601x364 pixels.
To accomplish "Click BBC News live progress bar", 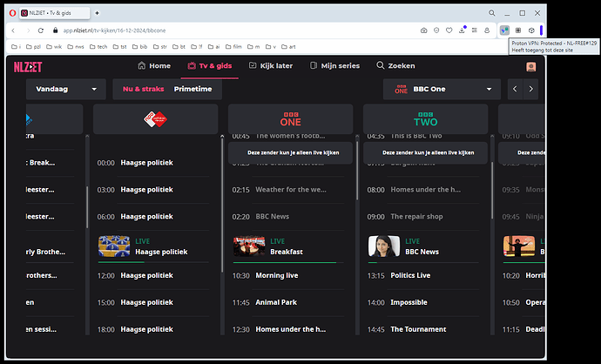I will click(x=423, y=262).
